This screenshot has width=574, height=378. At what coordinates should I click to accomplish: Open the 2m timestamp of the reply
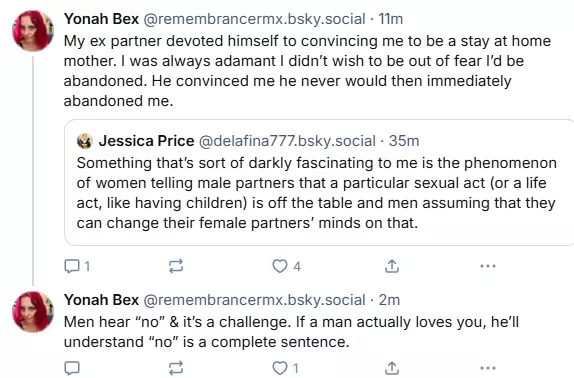[389, 300]
